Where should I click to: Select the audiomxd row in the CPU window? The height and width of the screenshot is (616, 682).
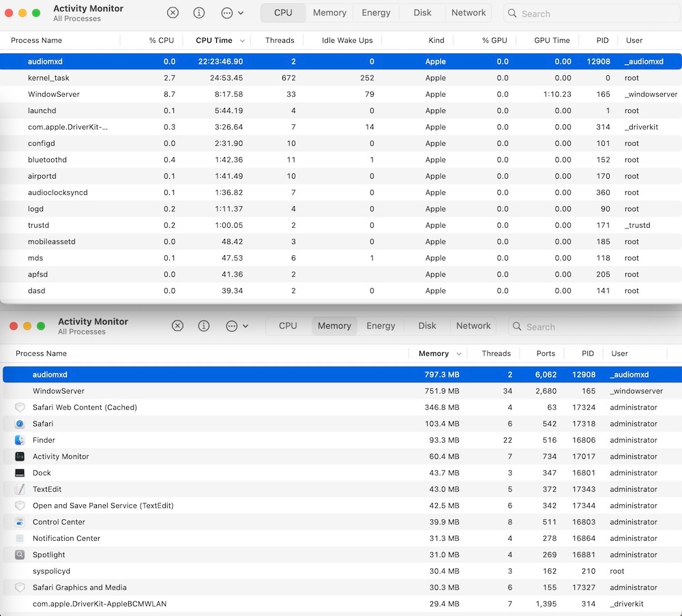pos(341,61)
